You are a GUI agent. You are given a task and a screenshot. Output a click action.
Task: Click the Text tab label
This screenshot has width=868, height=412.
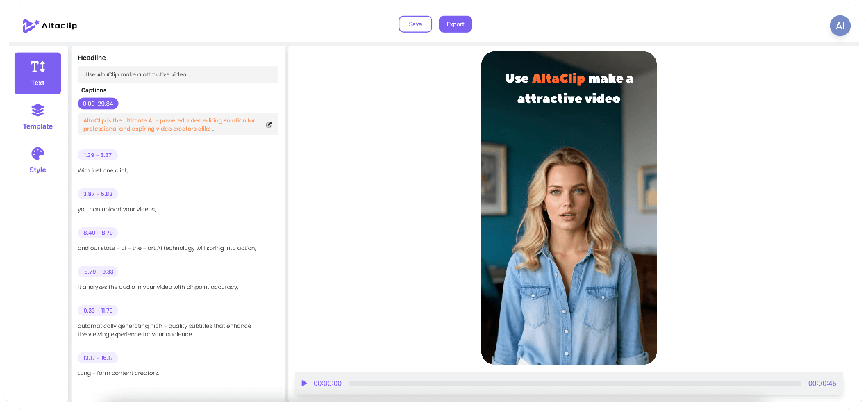[37, 83]
